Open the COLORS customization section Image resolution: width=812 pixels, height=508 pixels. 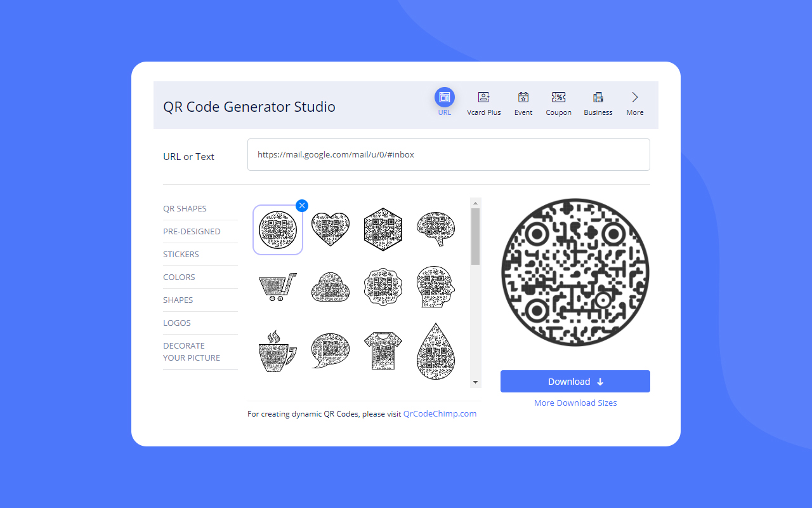(x=179, y=277)
